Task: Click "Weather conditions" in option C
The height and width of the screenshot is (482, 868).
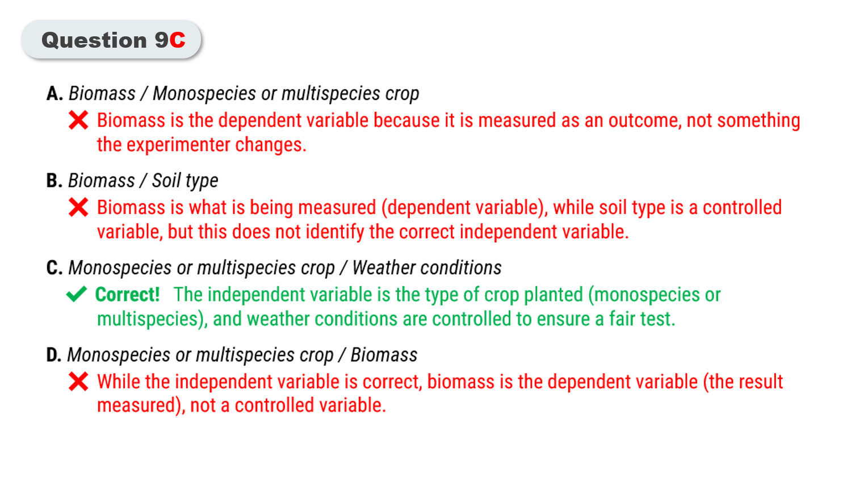Action: click(x=427, y=268)
